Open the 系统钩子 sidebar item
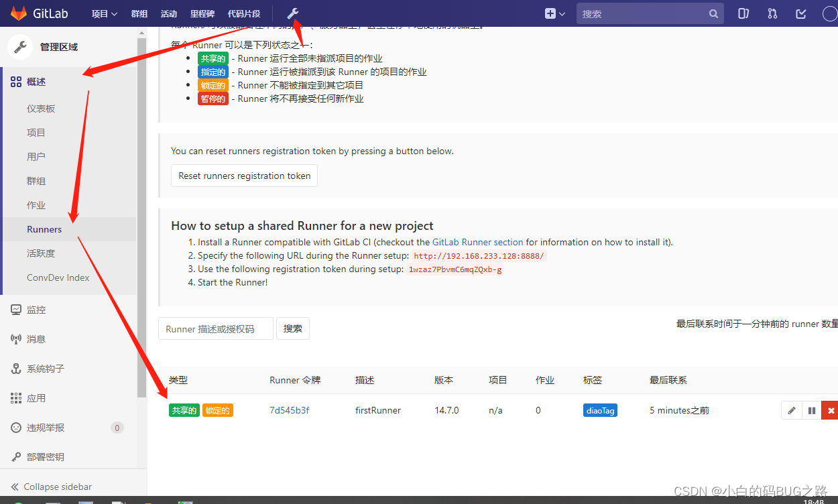 (45, 368)
